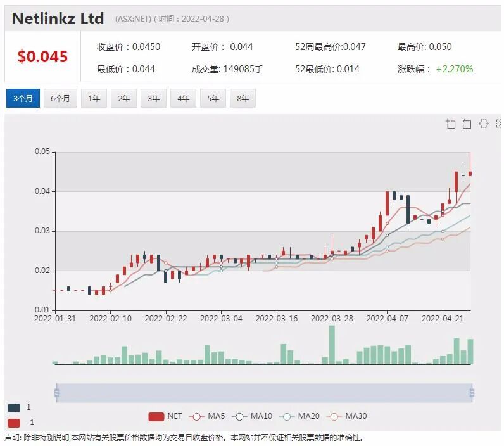Open the 8年 chart range
504x446 pixels.
click(x=243, y=98)
